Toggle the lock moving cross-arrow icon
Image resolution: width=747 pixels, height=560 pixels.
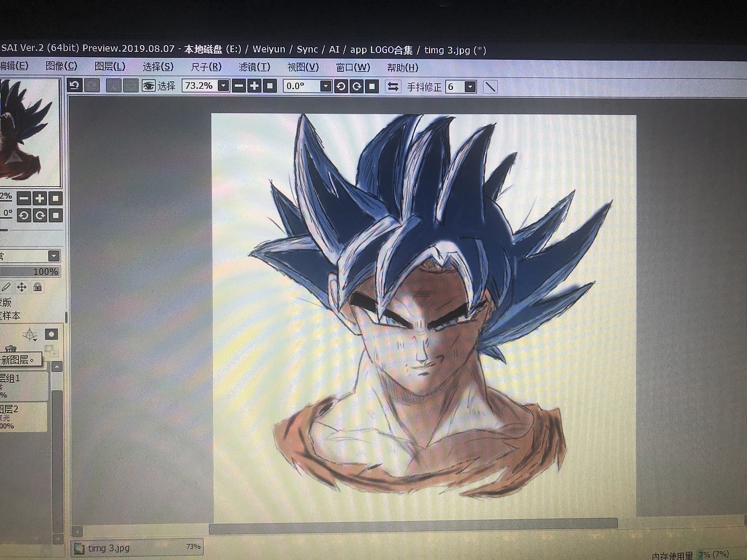(22, 287)
